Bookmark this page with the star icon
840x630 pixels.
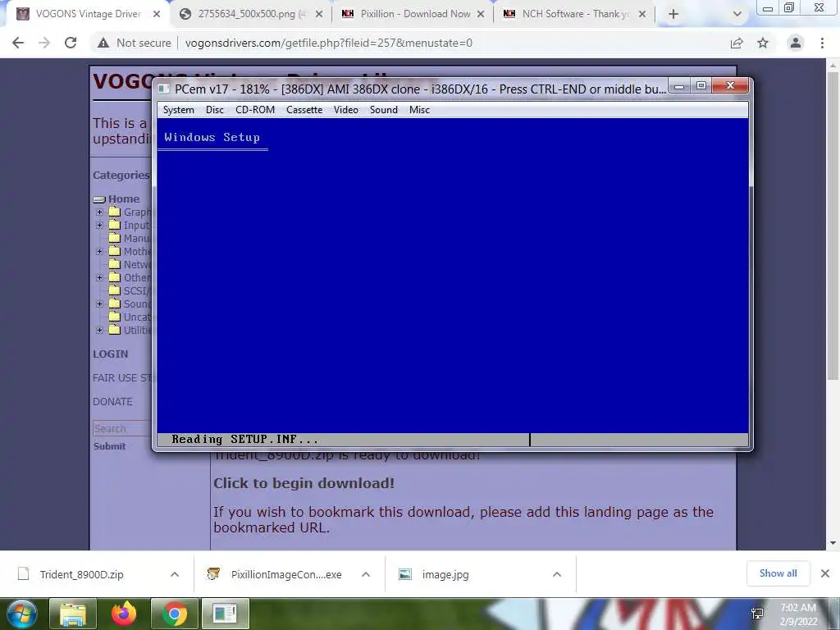(x=763, y=43)
